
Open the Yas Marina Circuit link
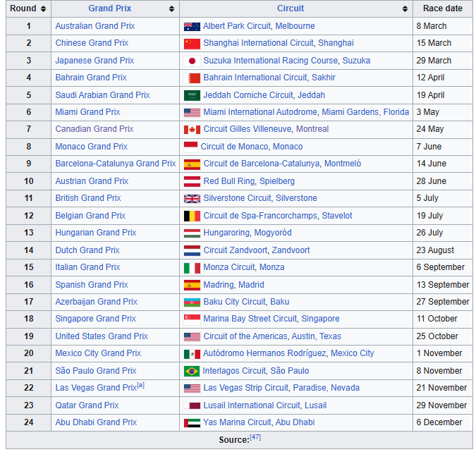click(x=237, y=422)
